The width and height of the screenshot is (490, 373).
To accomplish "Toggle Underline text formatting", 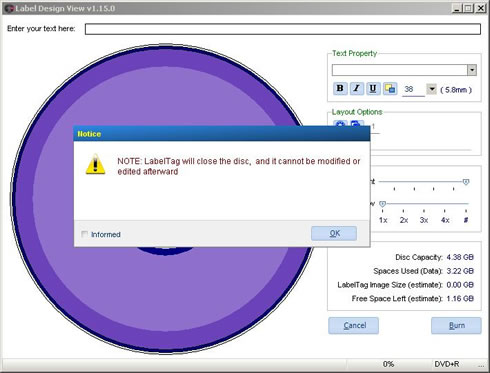I will (373, 89).
